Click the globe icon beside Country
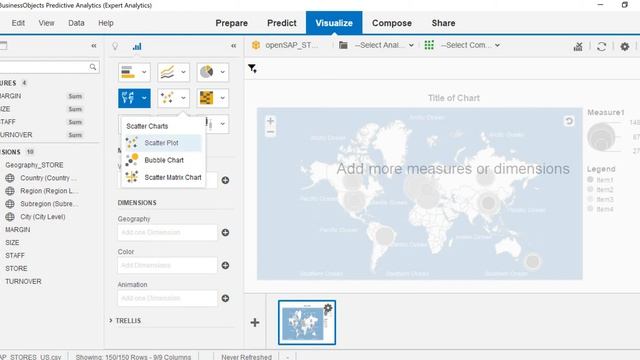The height and width of the screenshot is (360, 640). (x=10, y=178)
